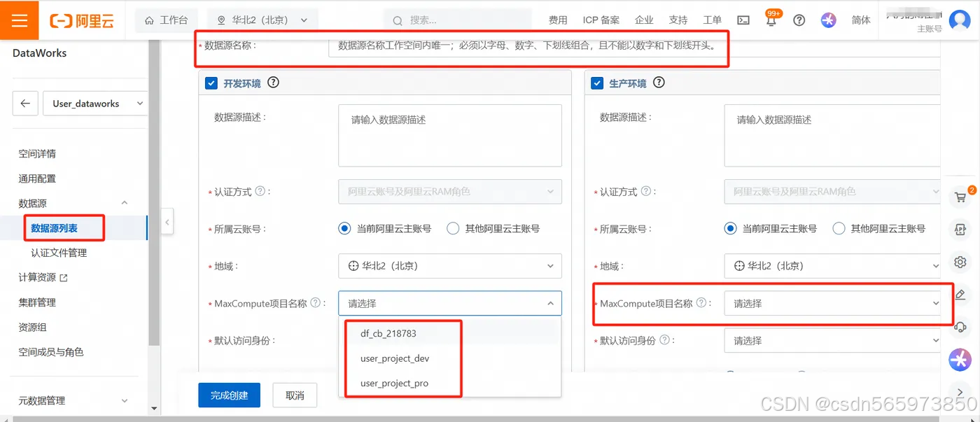Open the 费用 link in top bar
980x422 pixels.
tap(558, 20)
